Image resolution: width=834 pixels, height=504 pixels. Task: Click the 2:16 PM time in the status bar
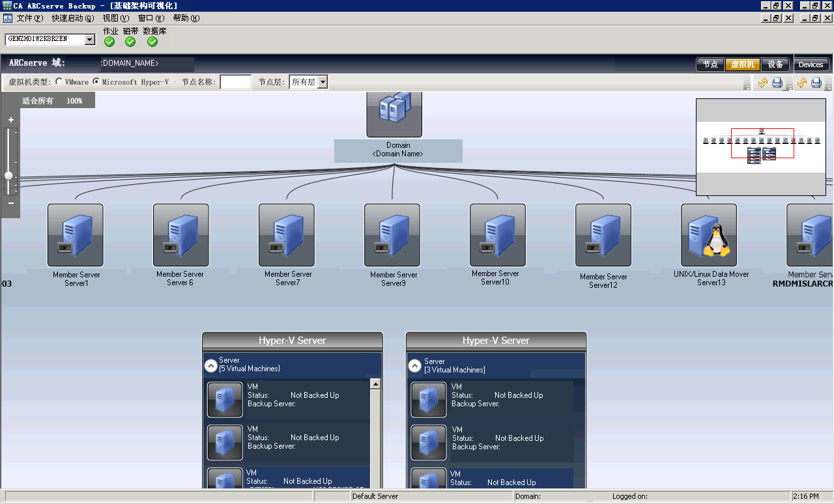point(805,496)
